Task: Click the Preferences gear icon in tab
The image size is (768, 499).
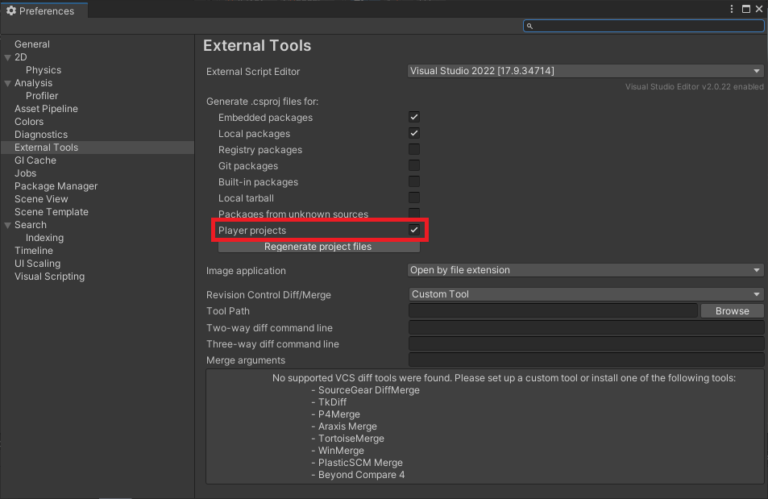Action: coord(11,11)
